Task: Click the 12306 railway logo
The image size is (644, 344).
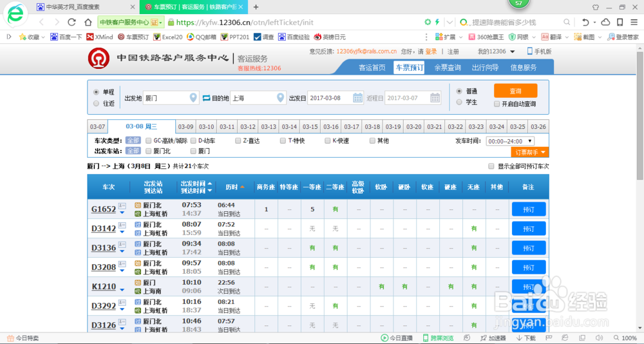Action: (99, 59)
